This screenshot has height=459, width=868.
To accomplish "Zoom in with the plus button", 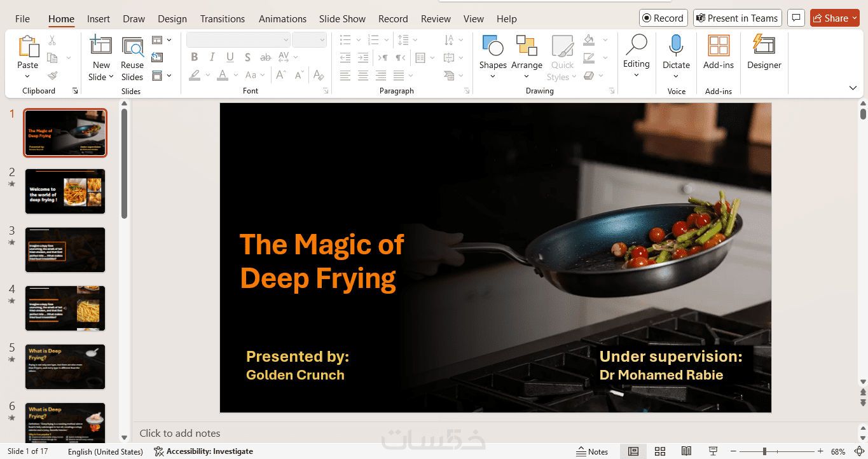I will tap(820, 451).
